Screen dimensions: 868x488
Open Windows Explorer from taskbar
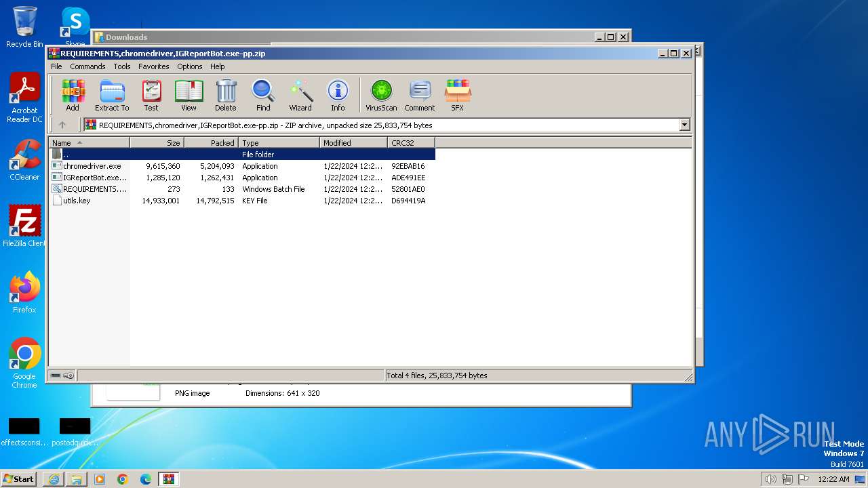(77, 479)
